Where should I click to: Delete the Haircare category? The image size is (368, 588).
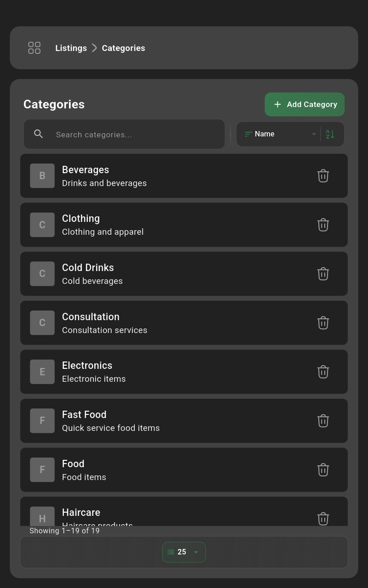323,519
